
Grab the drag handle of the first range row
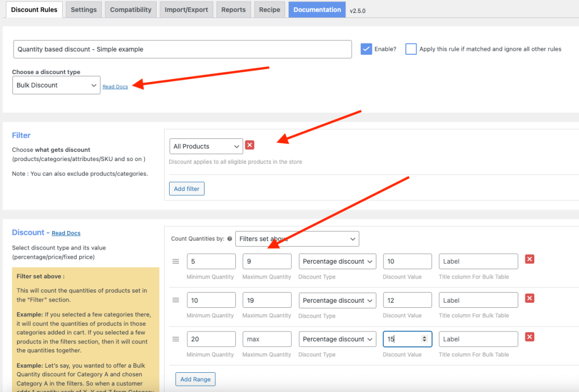tap(175, 262)
